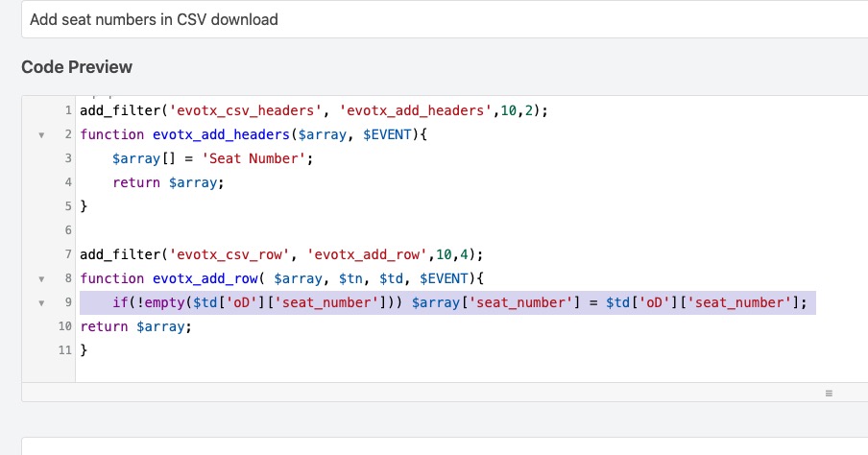Click line number 1 in the gutter
868x455 pixels.
coord(68,110)
